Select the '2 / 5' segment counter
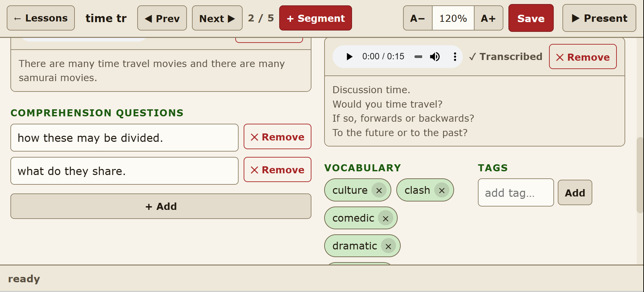The width and height of the screenshot is (644, 292). [261, 18]
